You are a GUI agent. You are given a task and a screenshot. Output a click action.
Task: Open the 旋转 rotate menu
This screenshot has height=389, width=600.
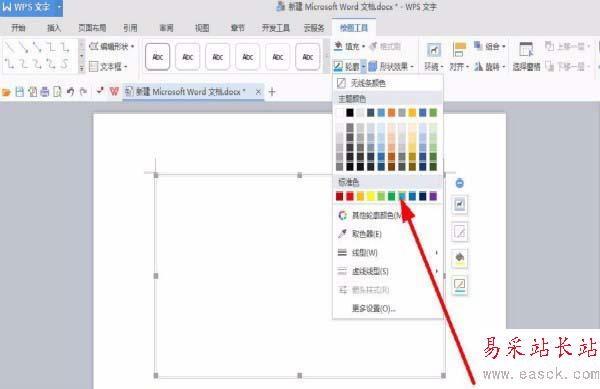pos(490,67)
